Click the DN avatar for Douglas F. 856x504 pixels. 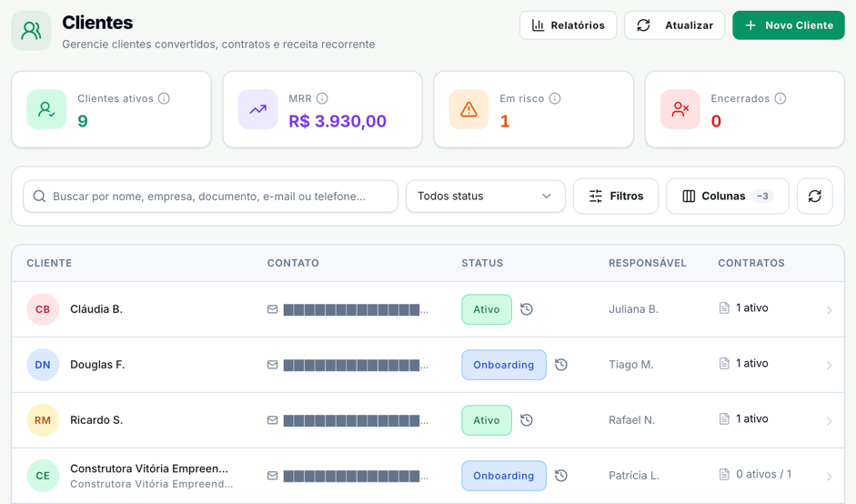tap(43, 365)
